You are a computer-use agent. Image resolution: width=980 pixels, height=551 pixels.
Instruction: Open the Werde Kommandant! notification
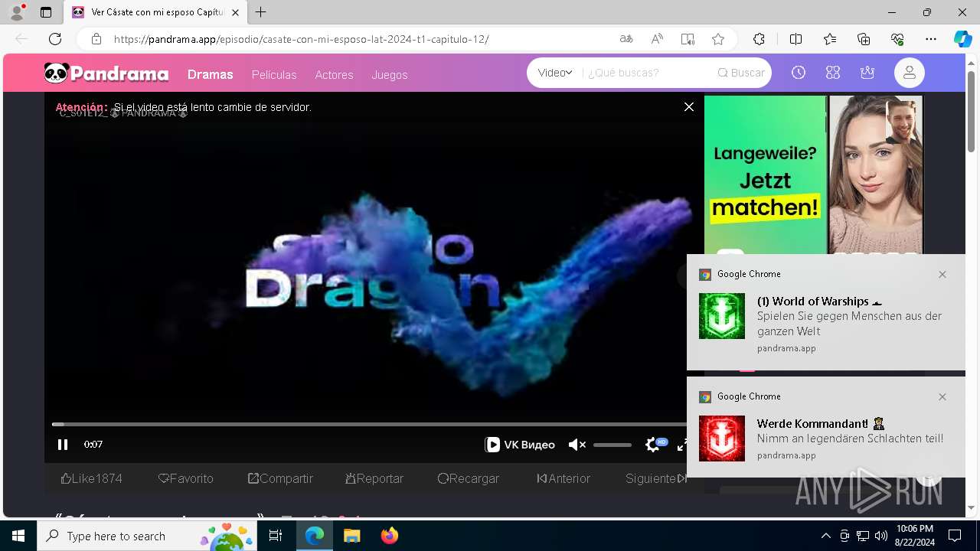pyautogui.click(x=826, y=427)
